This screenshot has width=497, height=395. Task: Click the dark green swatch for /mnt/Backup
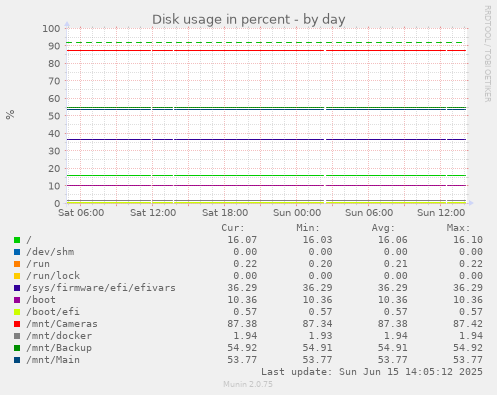coord(17,348)
